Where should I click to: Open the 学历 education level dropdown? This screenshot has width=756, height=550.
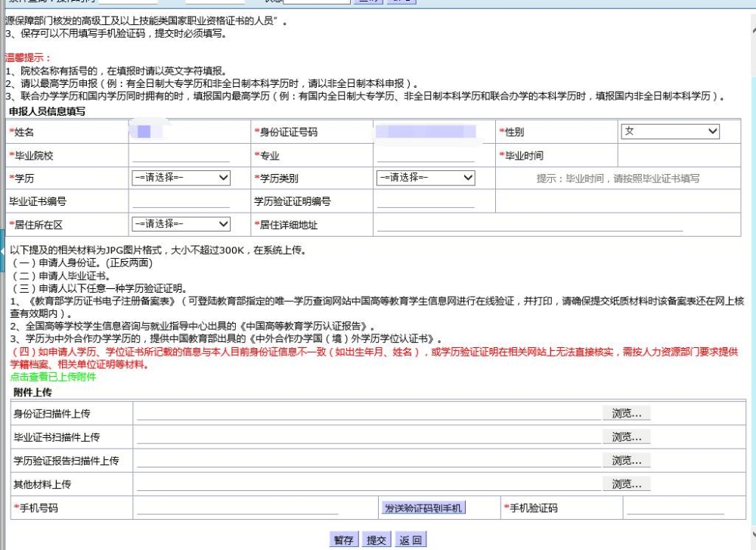click(x=181, y=178)
